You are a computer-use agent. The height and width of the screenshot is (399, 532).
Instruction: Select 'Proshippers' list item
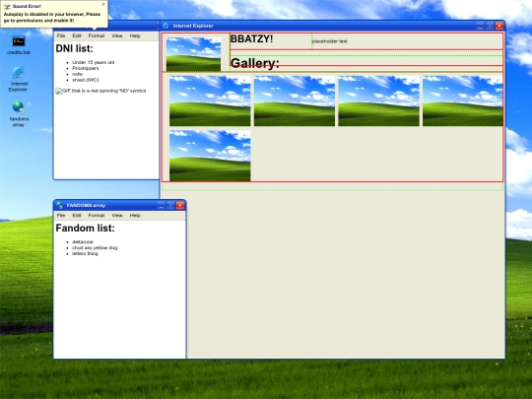click(x=86, y=68)
